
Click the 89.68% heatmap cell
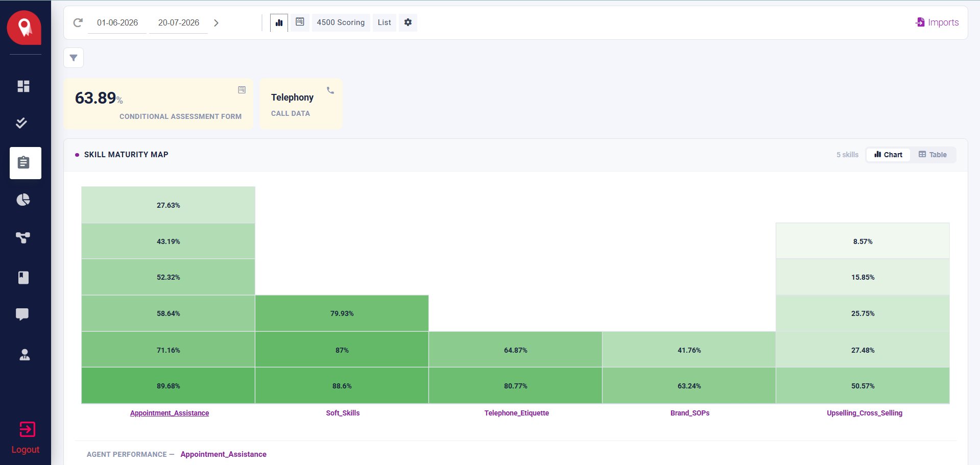tap(169, 386)
